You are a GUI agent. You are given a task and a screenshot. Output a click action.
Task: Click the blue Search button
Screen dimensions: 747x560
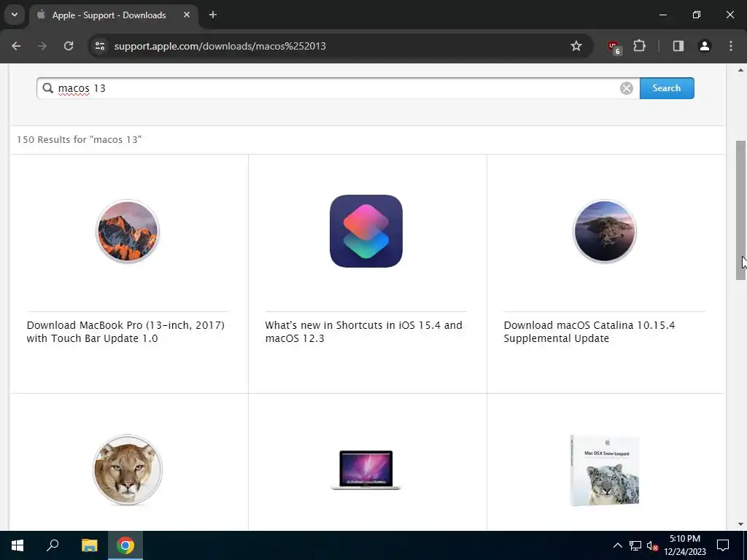[667, 88]
